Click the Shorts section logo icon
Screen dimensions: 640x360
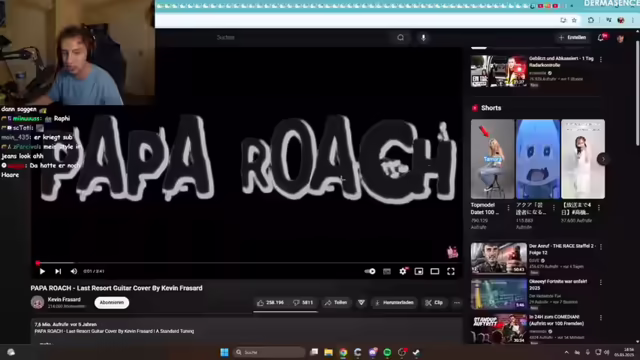(x=475, y=108)
